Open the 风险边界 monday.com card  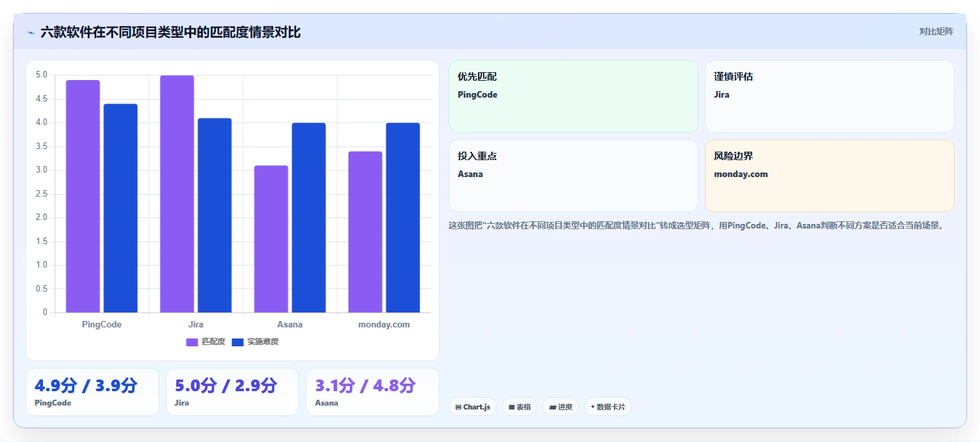click(x=830, y=176)
